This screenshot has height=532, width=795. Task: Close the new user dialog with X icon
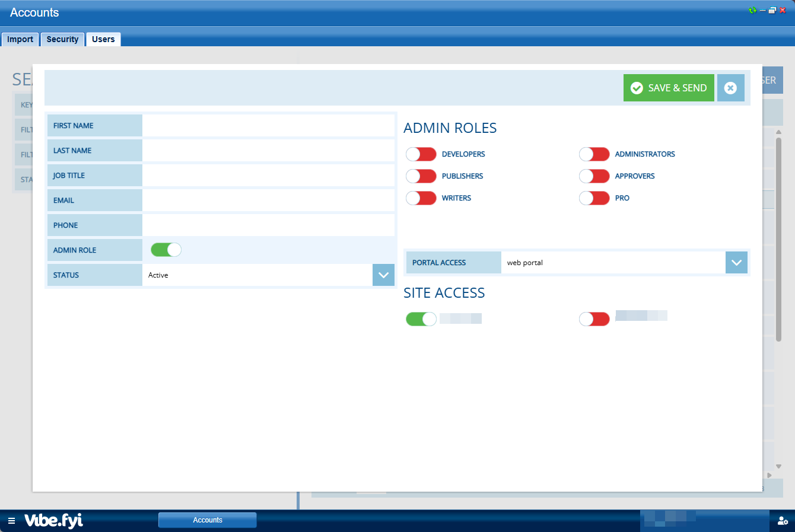pos(730,88)
